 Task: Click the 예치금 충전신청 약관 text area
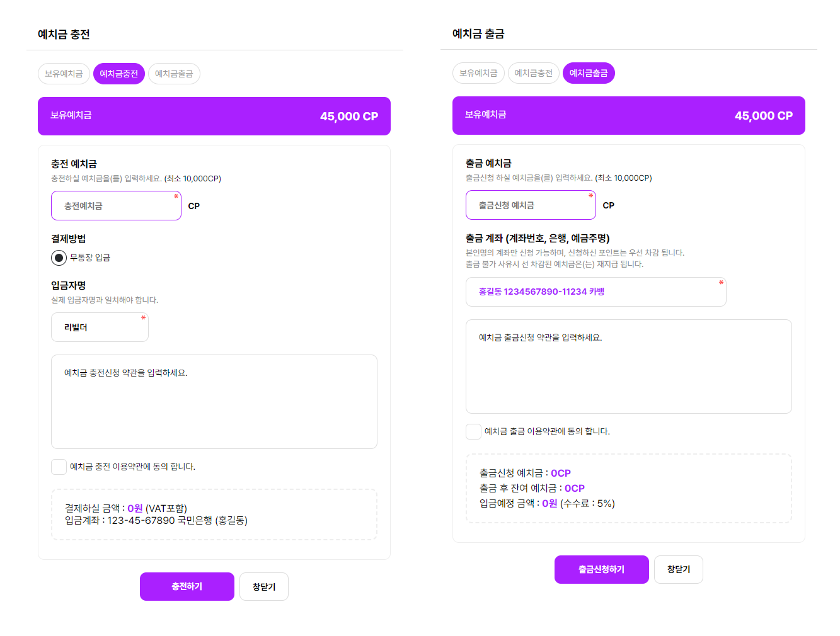click(x=214, y=402)
